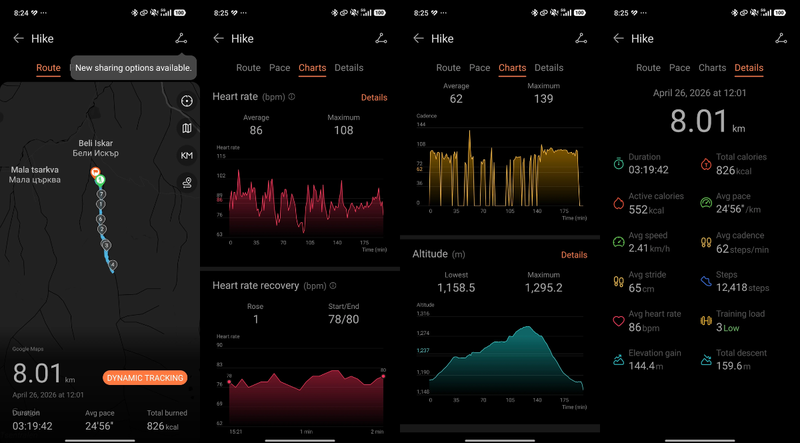Tap the info icon beside Heart rate recovery

click(x=333, y=285)
